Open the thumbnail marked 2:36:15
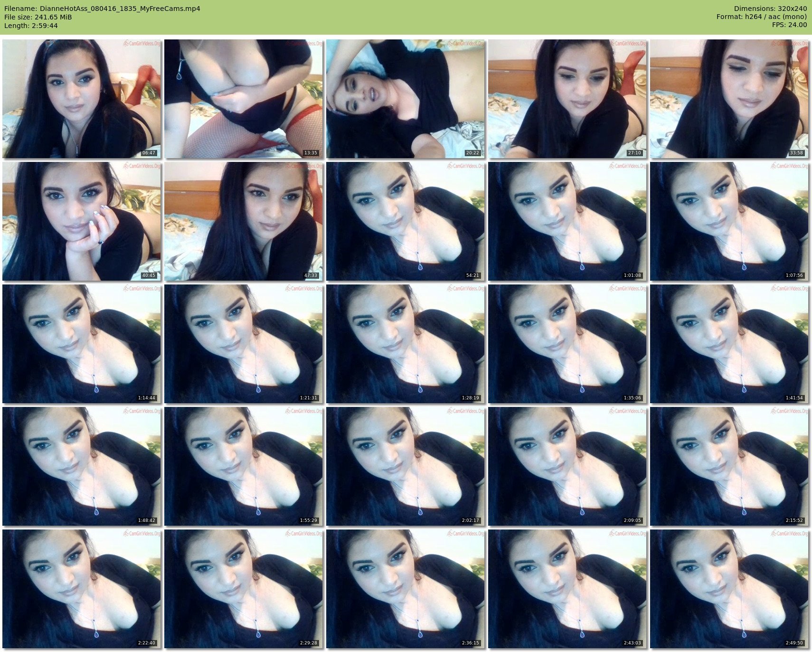812x652 pixels. pos(405,588)
